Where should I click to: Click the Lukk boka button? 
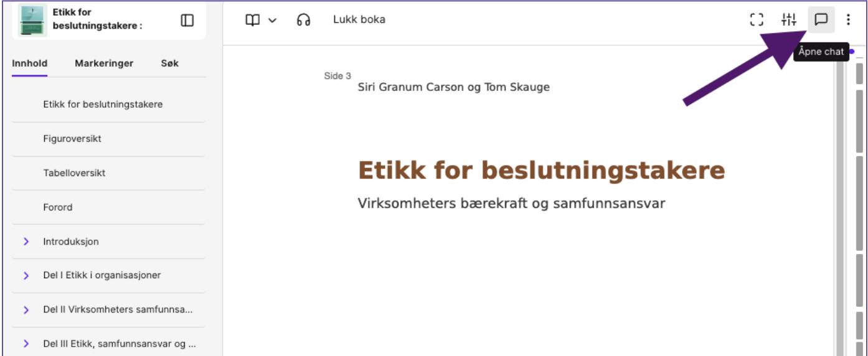(359, 19)
